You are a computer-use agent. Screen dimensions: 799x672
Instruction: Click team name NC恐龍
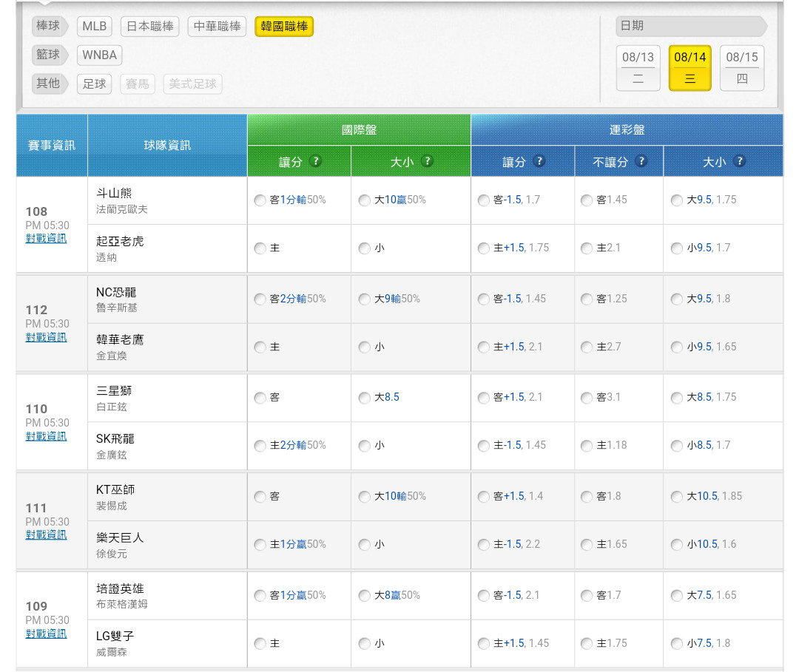(116, 292)
